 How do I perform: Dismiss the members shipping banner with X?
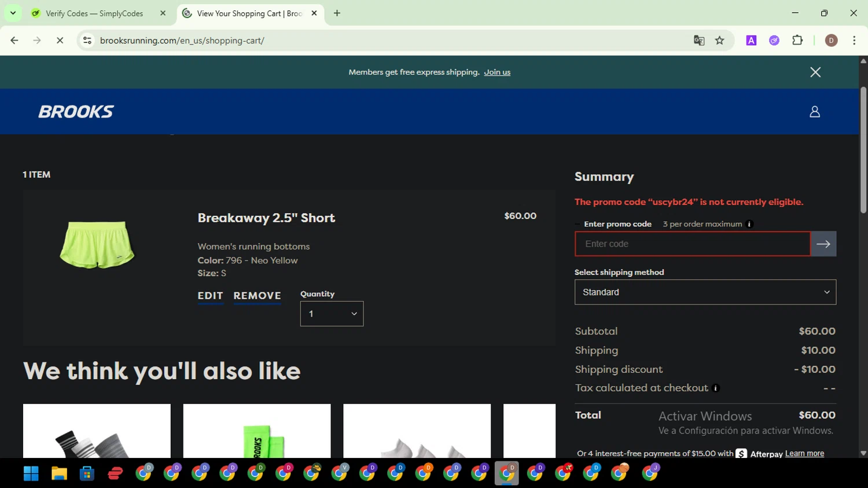(x=815, y=72)
